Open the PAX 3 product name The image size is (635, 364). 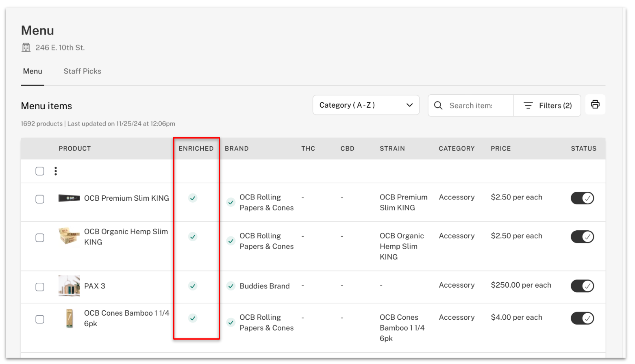pyautogui.click(x=95, y=286)
